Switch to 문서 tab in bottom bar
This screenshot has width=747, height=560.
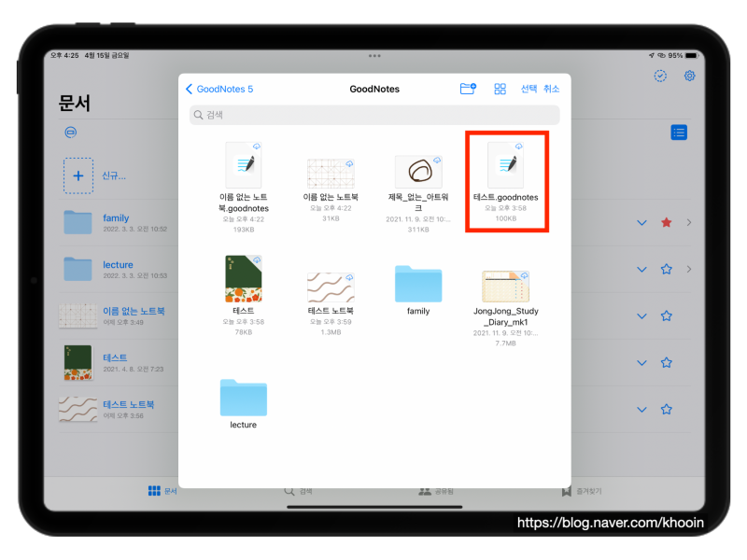162,491
